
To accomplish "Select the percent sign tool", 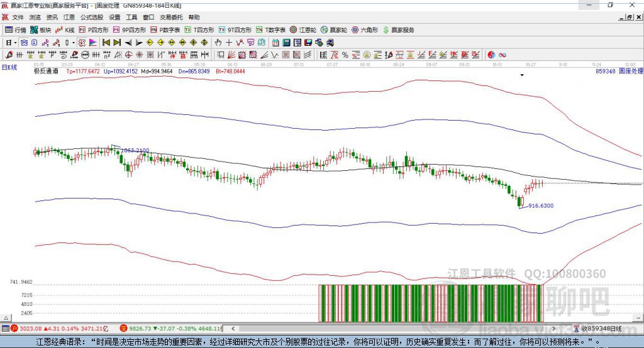I will tap(345, 55).
